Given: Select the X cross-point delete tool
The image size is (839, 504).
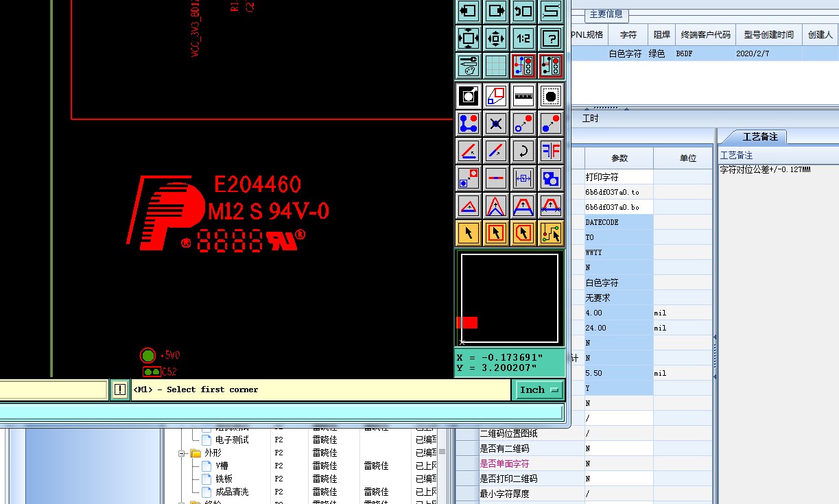Looking at the screenshot, I should (496, 123).
